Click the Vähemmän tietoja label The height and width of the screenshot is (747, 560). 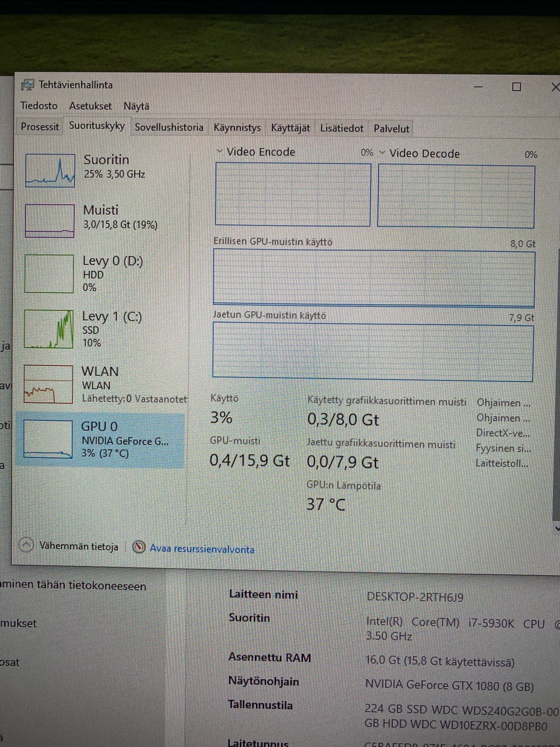pyautogui.click(x=79, y=546)
